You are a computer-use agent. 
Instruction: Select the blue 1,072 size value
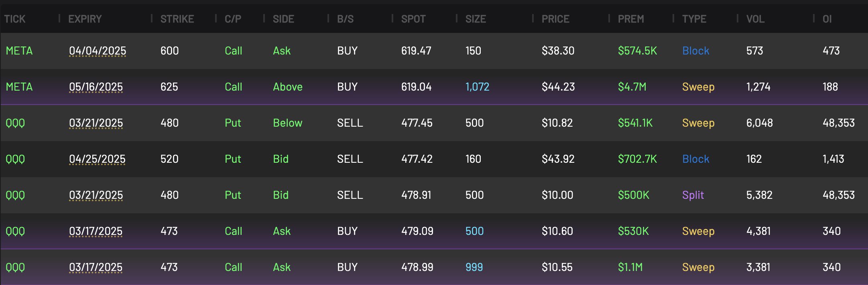coord(477,87)
